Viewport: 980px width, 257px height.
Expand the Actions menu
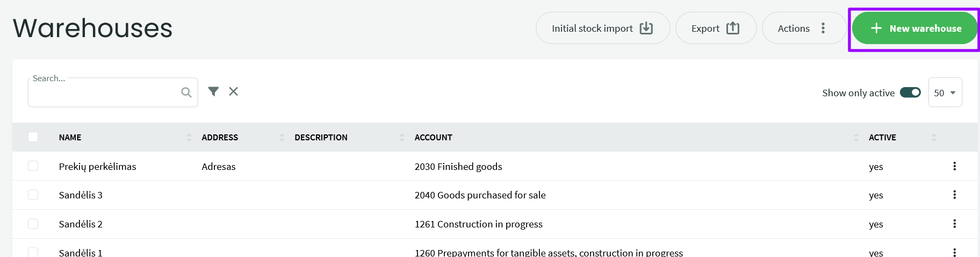point(803,28)
